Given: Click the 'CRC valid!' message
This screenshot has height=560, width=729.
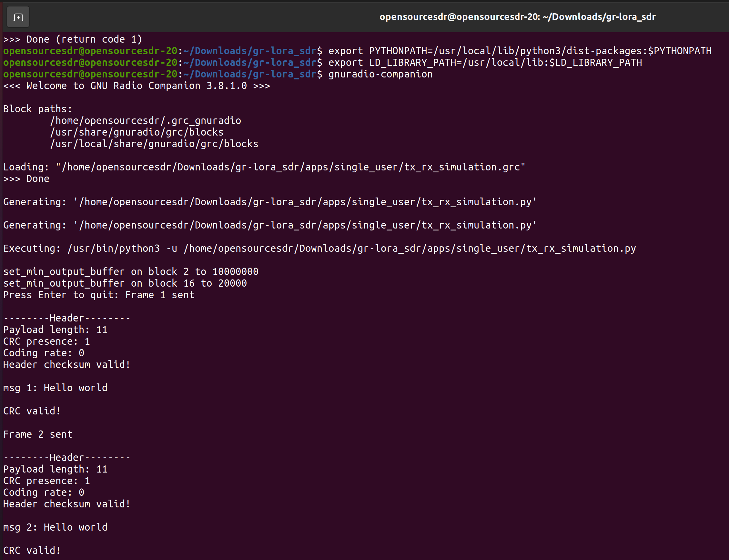Looking at the screenshot, I should (x=32, y=411).
